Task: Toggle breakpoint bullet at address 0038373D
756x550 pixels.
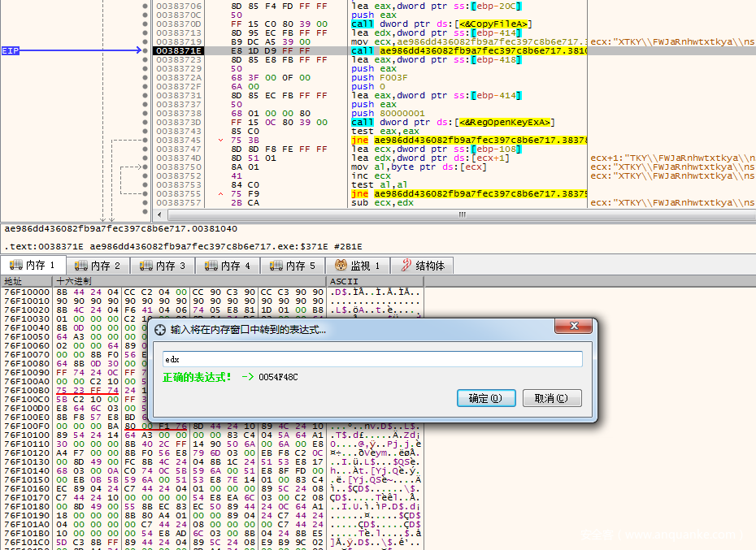Action: point(145,122)
